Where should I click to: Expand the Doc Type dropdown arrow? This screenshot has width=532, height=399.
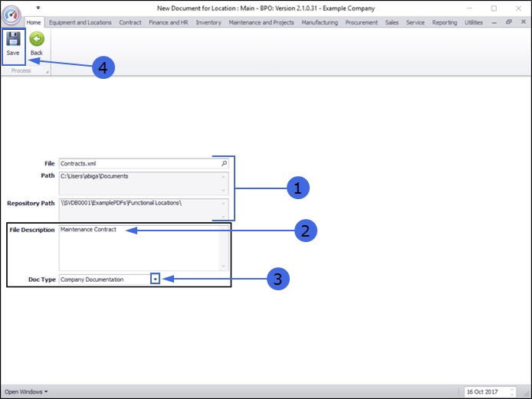click(x=155, y=279)
